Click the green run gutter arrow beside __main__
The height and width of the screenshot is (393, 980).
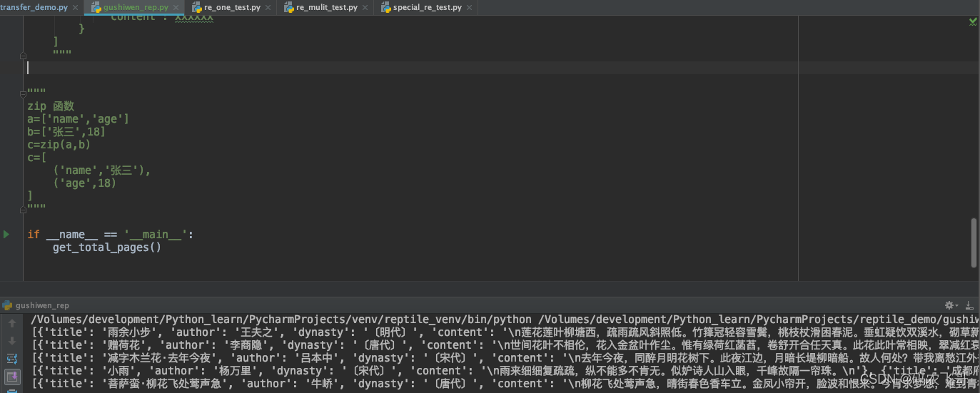click(x=6, y=234)
